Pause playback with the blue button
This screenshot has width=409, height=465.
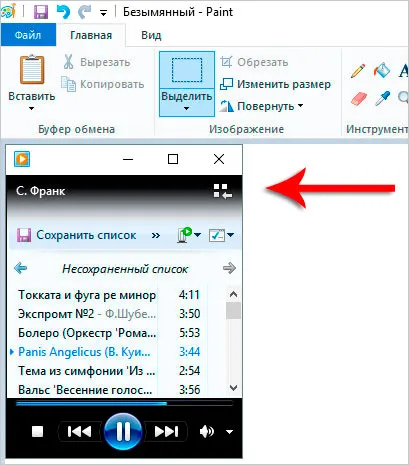pyautogui.click(x=123, y=432)
